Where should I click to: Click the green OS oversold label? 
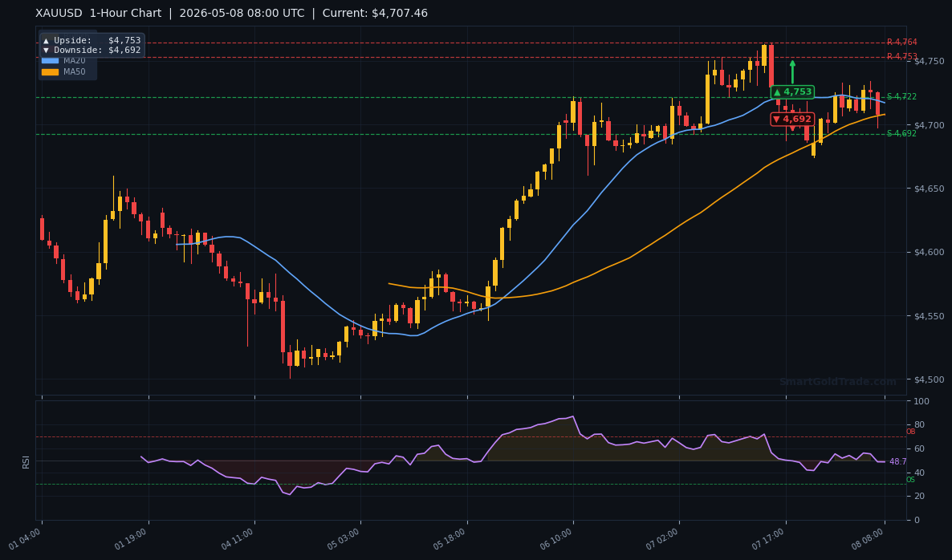click(x=911, y=480)
